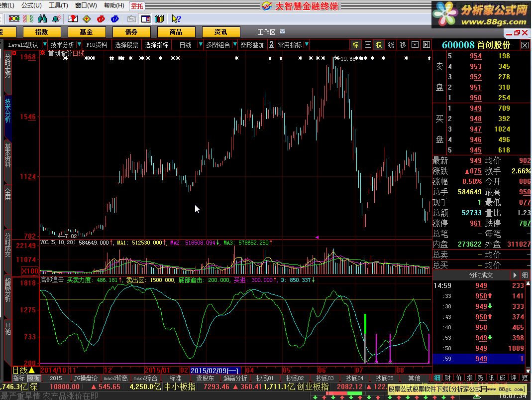Image resolution: width=532 pixels, height=400 pixels.
Task: Click the traffic light toolbar icon
Action: [14, 18]
